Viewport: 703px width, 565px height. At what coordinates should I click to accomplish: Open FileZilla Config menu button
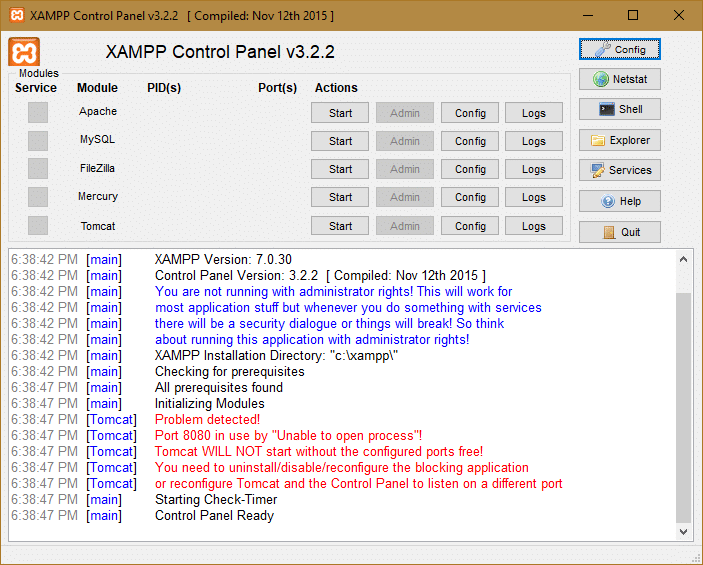(x=470, y=170)
